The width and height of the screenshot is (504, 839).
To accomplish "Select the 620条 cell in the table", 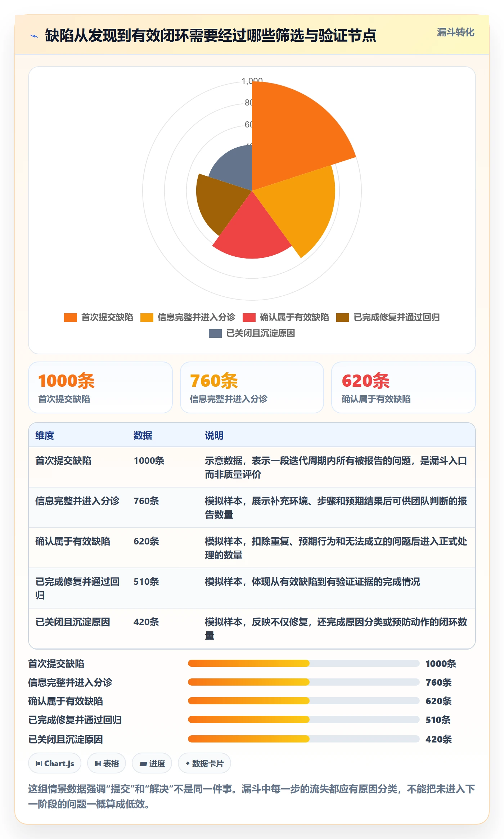I will (x=146, y=541).
